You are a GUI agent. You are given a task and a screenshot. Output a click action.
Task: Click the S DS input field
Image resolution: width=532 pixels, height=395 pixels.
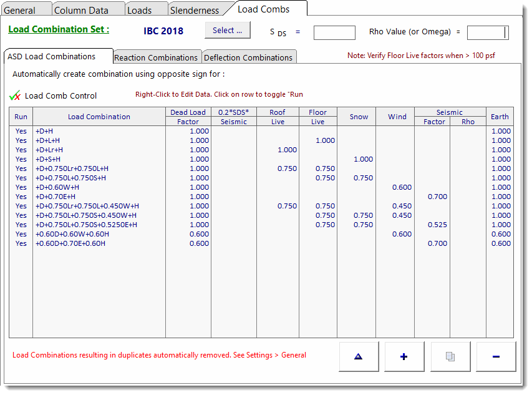tap(334, 32)
